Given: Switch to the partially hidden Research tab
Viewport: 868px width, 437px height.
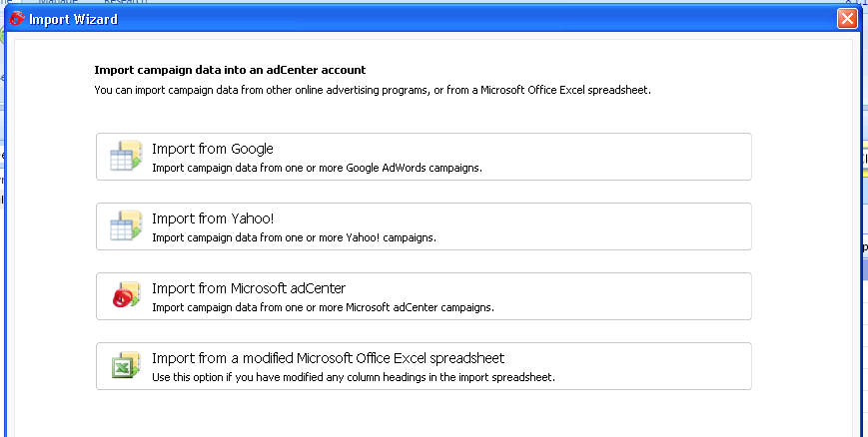Looking at the screenshot, I should (x=125, y=2).
